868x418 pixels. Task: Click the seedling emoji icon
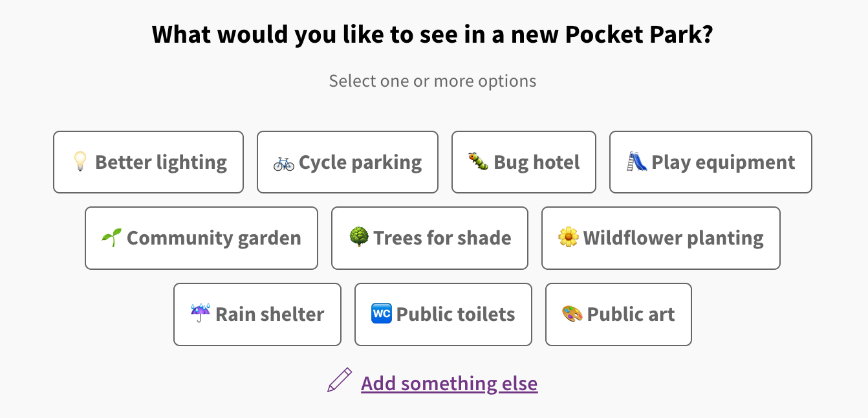pyautogui.click(x=111, y=238)
